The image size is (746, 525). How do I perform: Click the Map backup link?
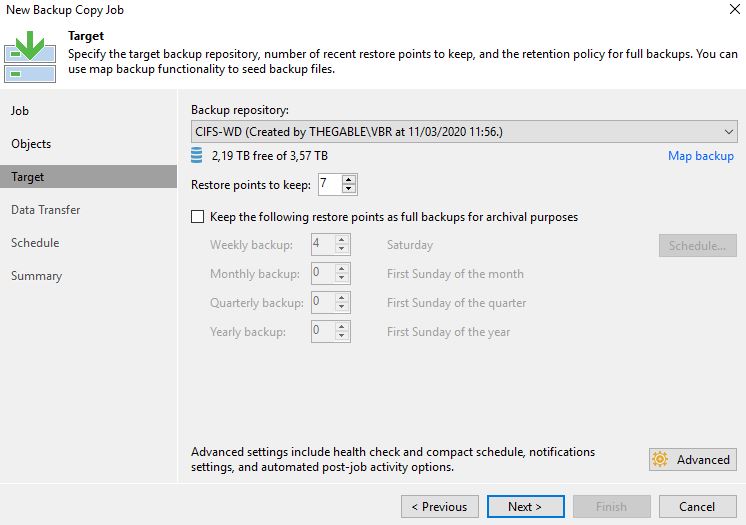click(x=701, y=156)
